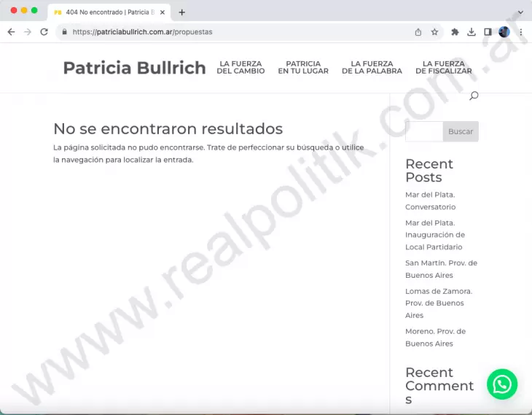Open a new browser tab
532x415 pixels.
pyautogui.click(x=182, y=12)
